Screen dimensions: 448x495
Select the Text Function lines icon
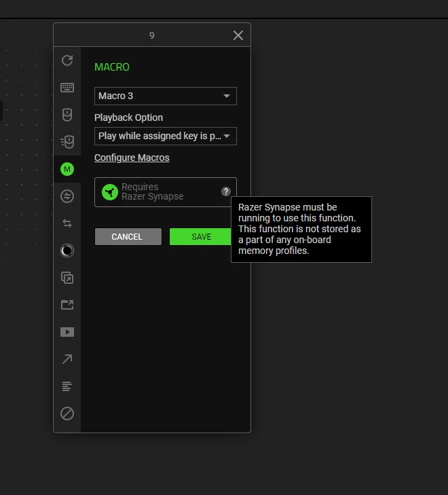67,386
